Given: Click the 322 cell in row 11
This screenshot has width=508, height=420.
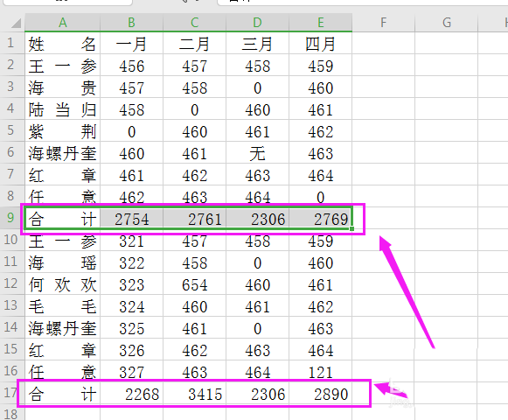Looking at the screenshot, I should pyautogui.click(x=131, y=262).
